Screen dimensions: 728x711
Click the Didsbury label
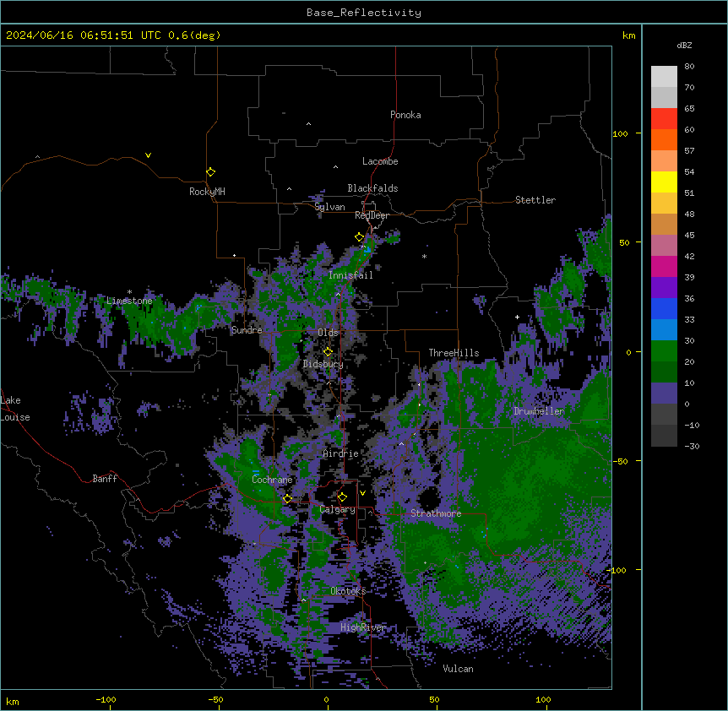point(323,364)
